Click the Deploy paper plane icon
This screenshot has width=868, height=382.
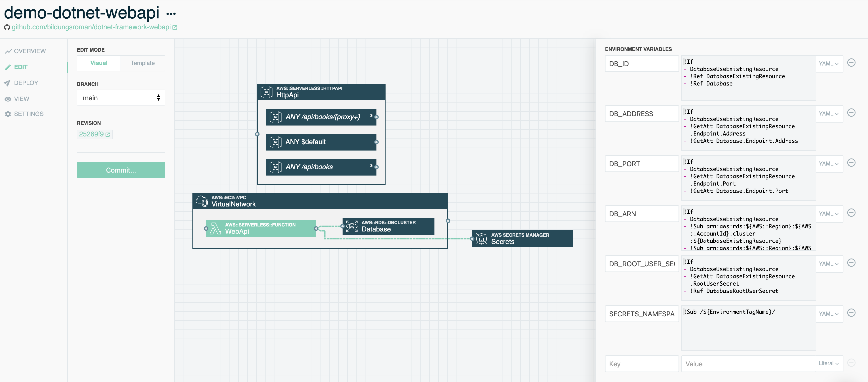point(8,83)
